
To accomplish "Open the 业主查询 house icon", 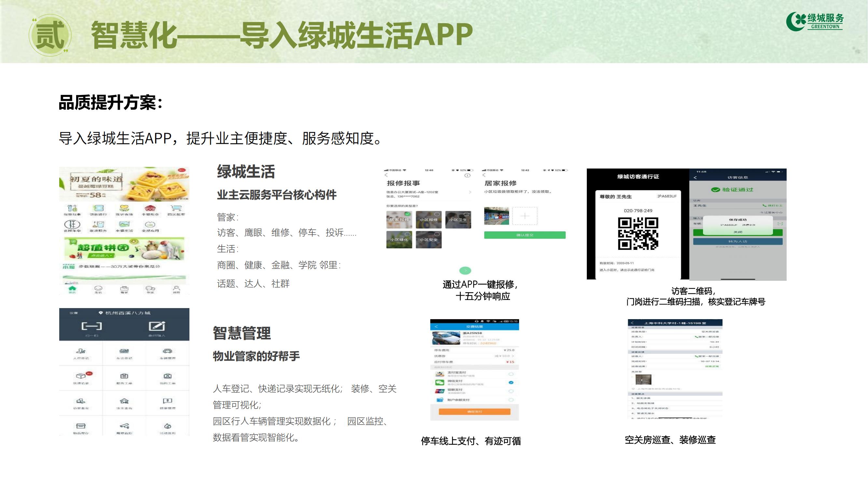I will (x=124, y=401).
